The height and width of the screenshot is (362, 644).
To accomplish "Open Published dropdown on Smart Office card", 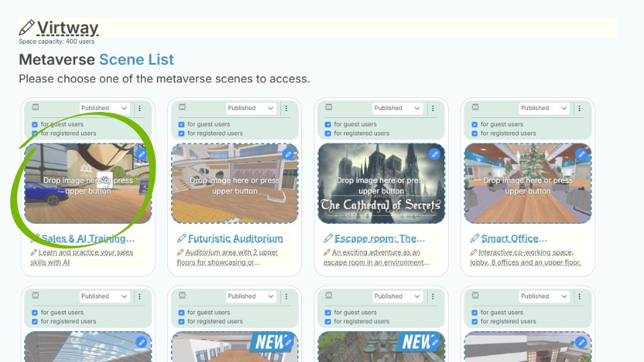I will (544, 108).
